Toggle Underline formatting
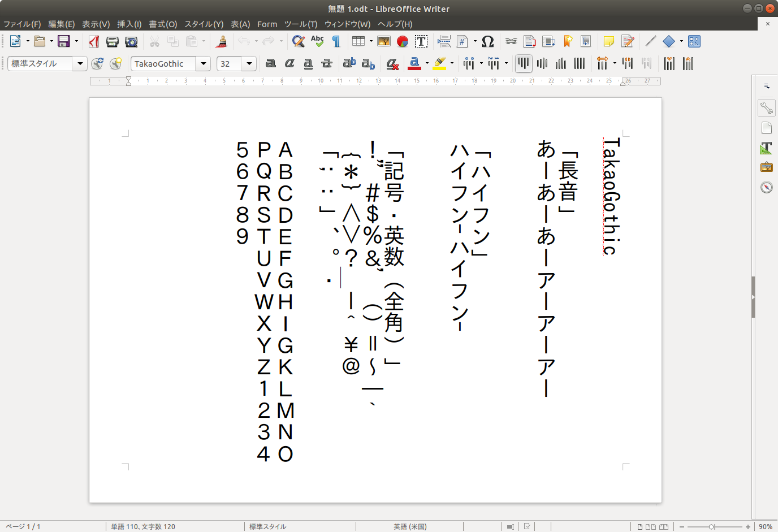Image resolution: width=778 pixels, height=532 pixels. (308, 63)
